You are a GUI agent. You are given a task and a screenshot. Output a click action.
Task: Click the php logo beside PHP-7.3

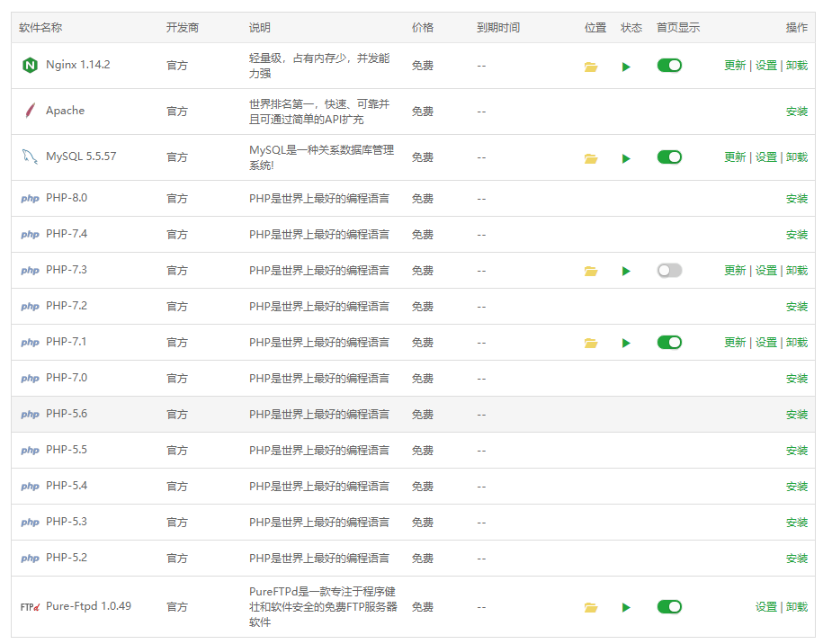(30, 271)
